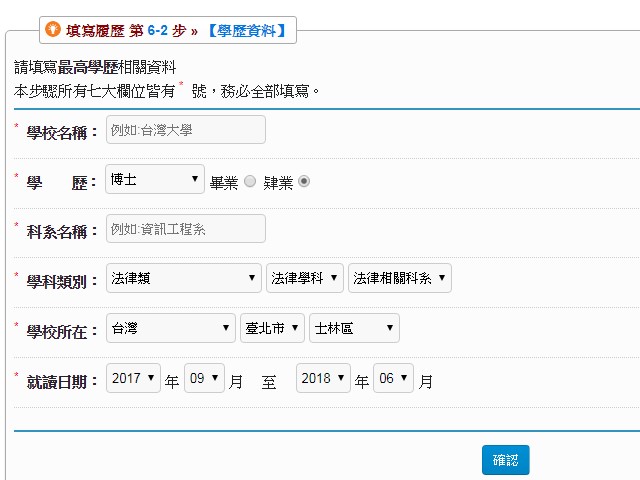This screenshot has width=640, height=480.
Task: Select the 肄業 radio button
Action: click(304, 181)
